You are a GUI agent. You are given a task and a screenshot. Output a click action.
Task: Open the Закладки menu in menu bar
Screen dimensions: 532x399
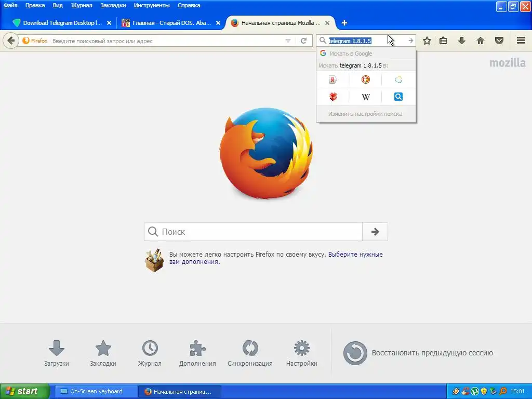coord(113,5)
